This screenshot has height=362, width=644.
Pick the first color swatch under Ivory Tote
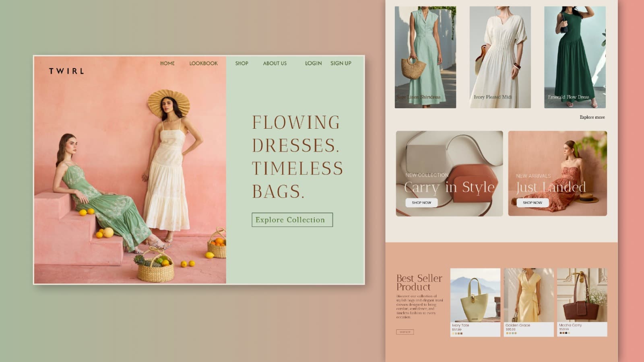point(453,333)
